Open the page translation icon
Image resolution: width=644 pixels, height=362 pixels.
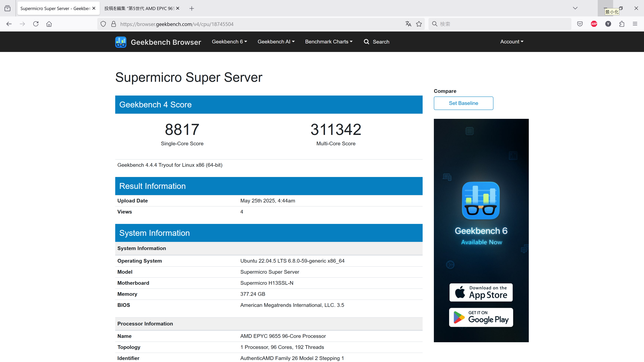point(408,24)
